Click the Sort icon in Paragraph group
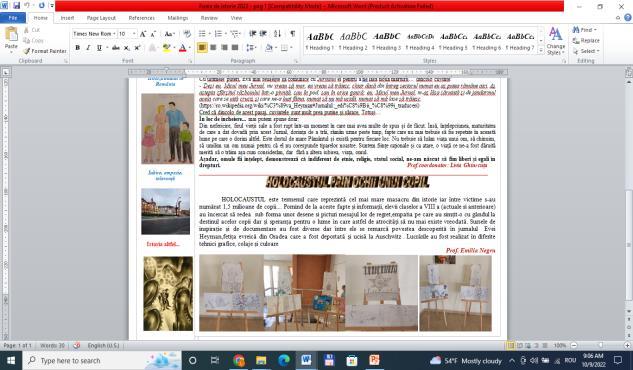This screenshot has width=633, height=370. pos(277,34)
